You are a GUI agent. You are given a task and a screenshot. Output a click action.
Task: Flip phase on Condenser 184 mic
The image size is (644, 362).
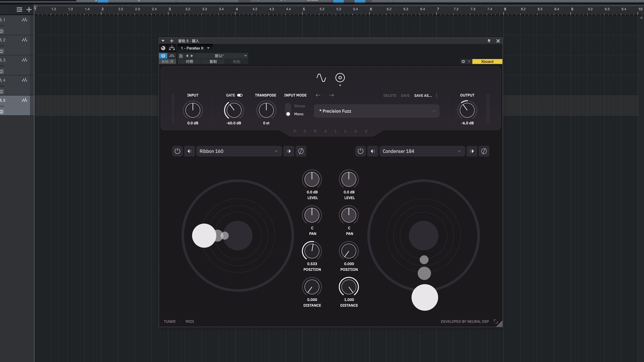pos(484,151)
